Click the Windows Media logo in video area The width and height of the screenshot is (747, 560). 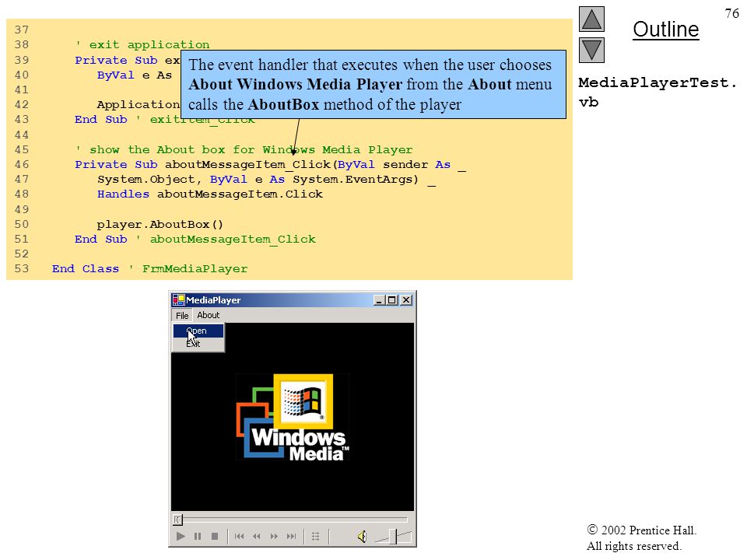pos(293,417)
